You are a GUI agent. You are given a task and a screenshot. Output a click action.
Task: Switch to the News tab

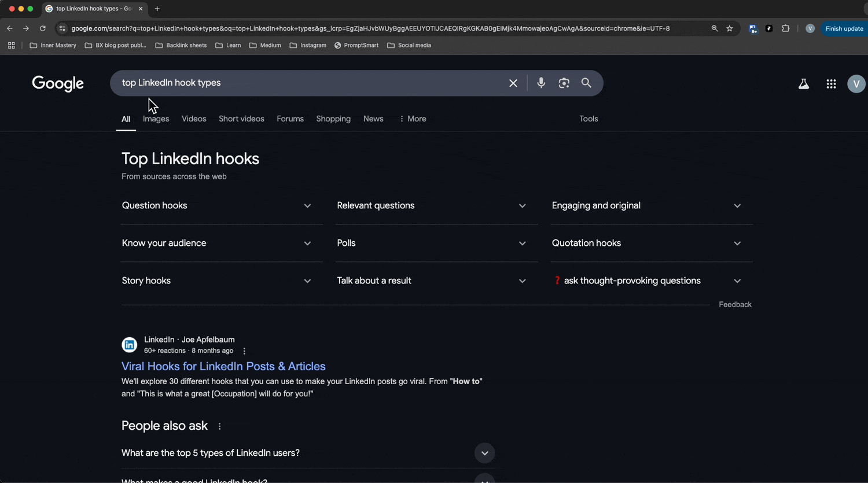tap(373, 119)
